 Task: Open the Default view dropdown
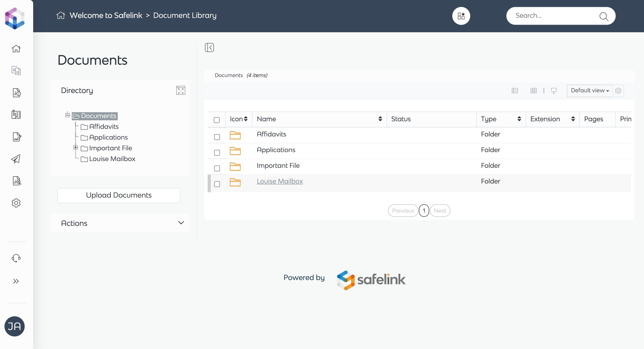click(x=590, y=91)
